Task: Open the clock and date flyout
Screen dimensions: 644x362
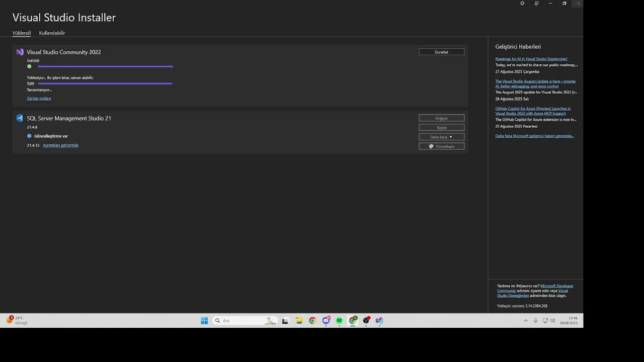Action: [569, 321]
